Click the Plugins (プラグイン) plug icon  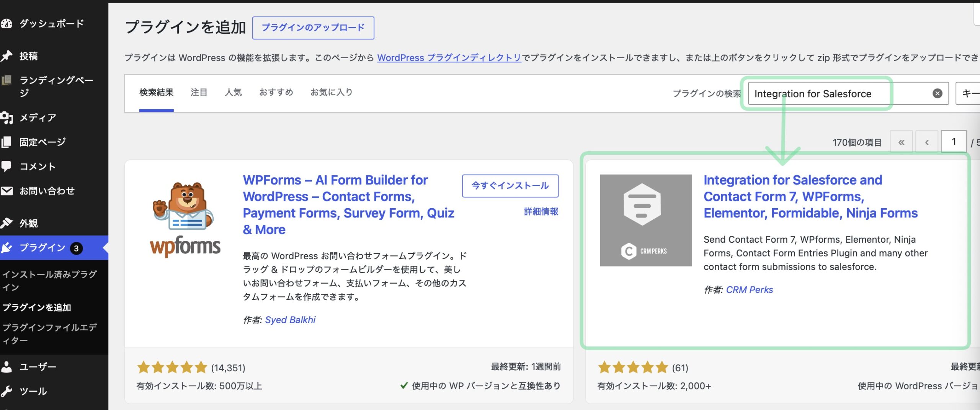coord(7,248)
